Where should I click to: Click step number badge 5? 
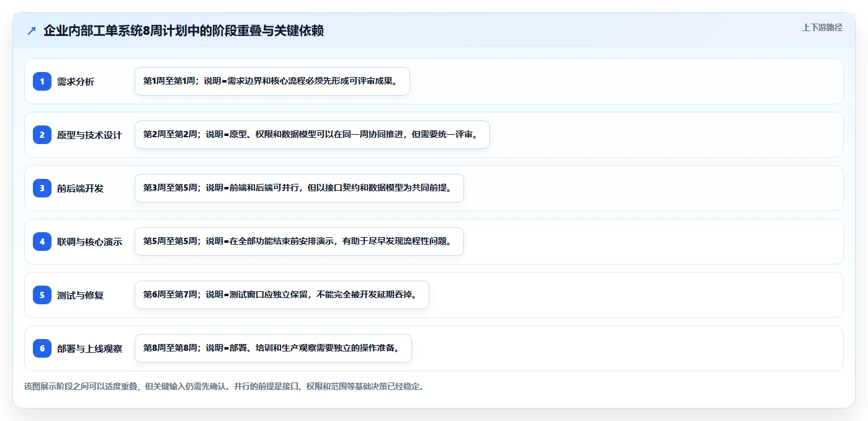(x=42, y=295)
